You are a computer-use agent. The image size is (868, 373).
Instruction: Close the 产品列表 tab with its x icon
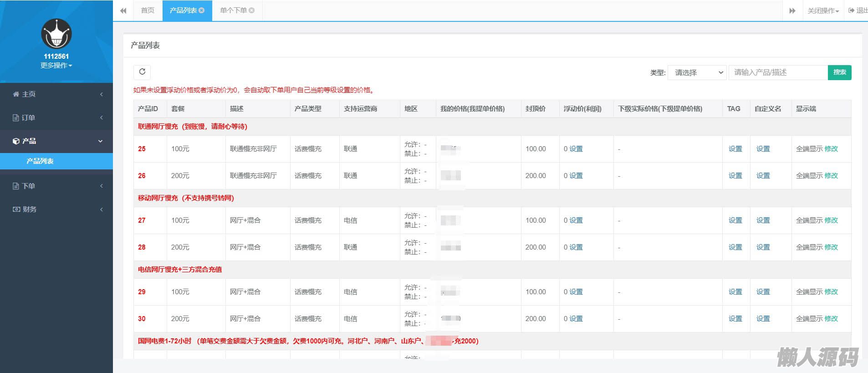[x=202, y=10]
